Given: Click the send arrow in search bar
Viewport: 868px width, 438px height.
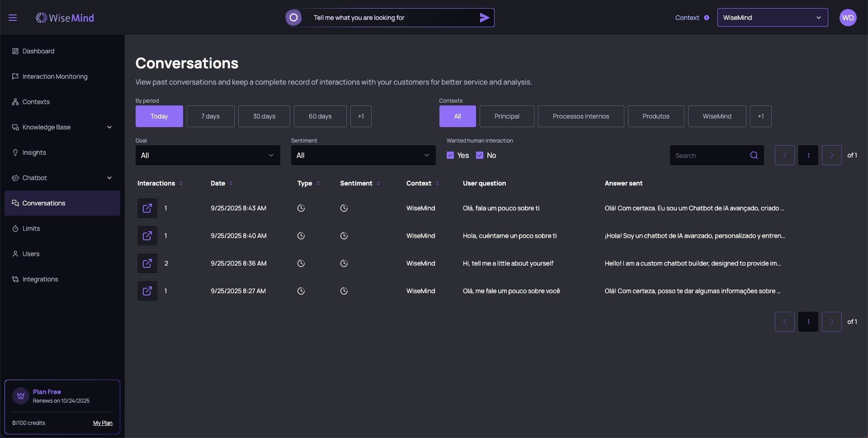Looking at the screenshot, I should tap(484, 18).
